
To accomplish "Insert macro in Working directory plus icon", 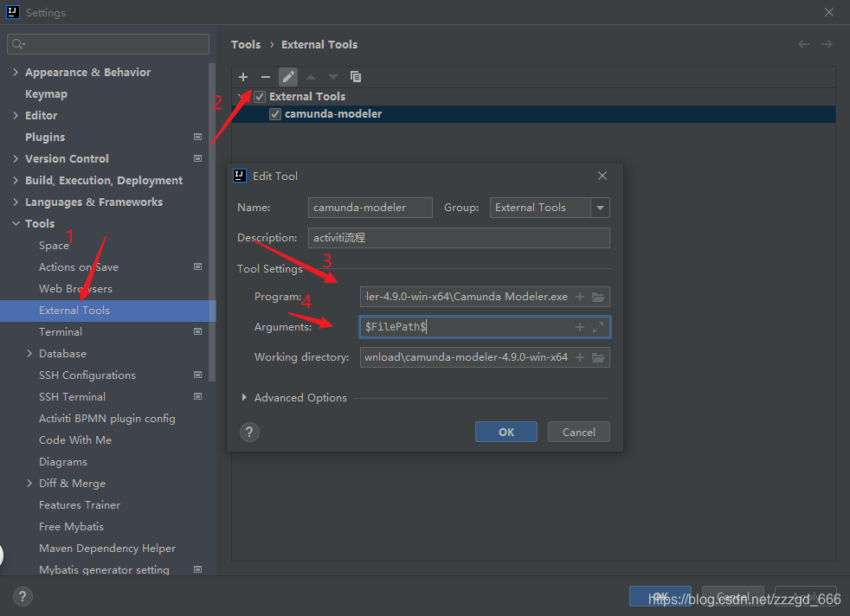I will coord(580,357).
